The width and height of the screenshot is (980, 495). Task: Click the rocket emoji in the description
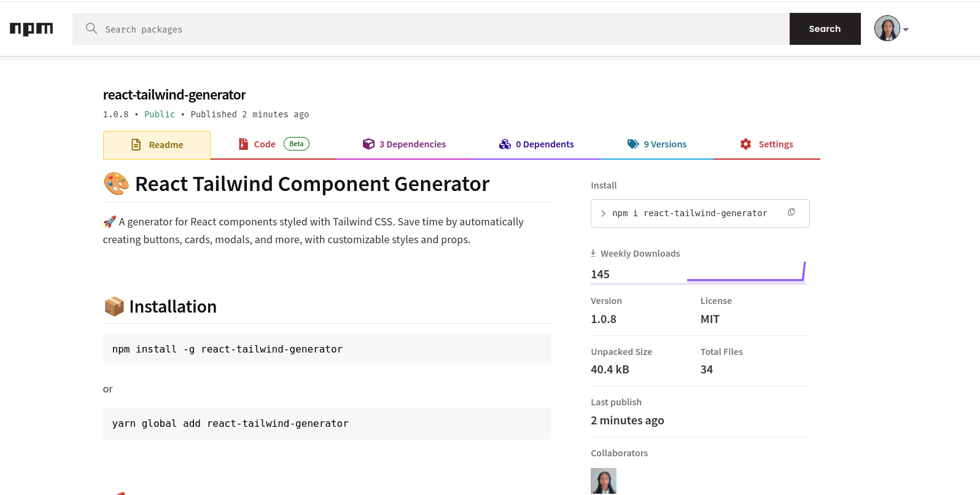click(x=109, y=222)
